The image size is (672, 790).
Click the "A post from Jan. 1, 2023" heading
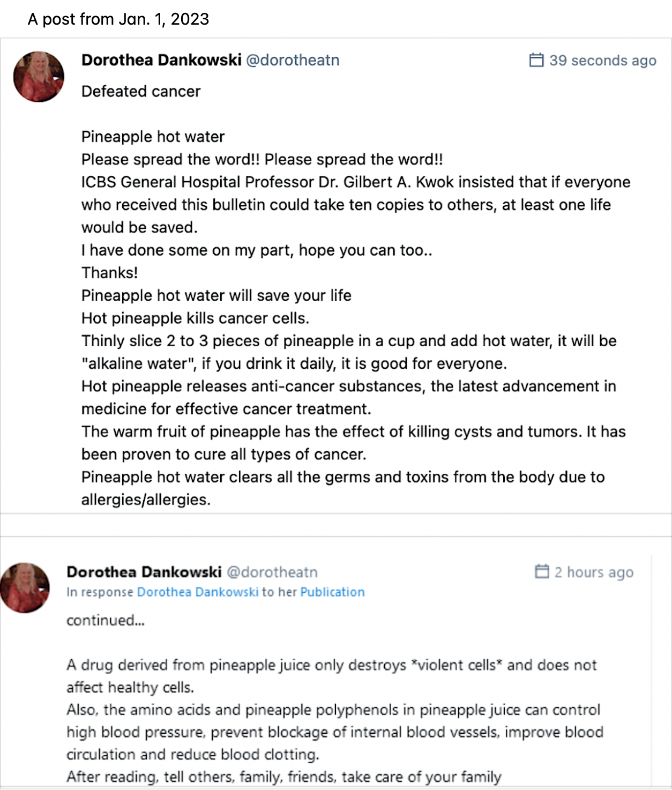tap(118, 19)
